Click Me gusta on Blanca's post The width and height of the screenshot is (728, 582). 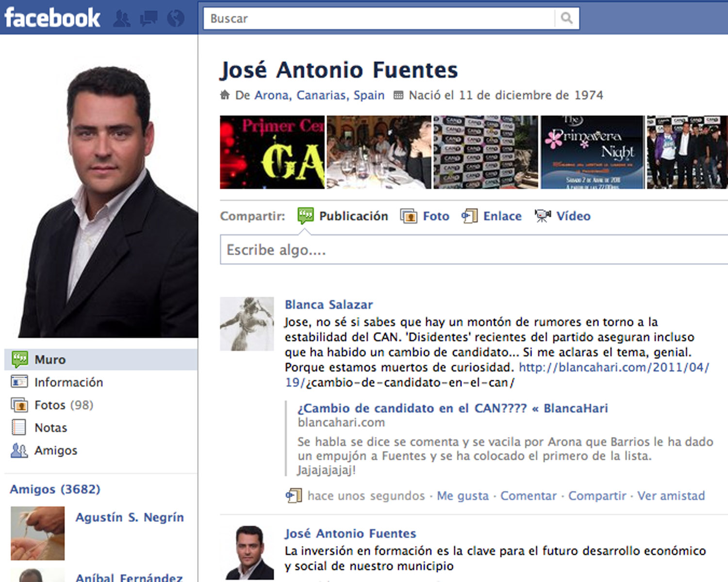pos(463,496)
